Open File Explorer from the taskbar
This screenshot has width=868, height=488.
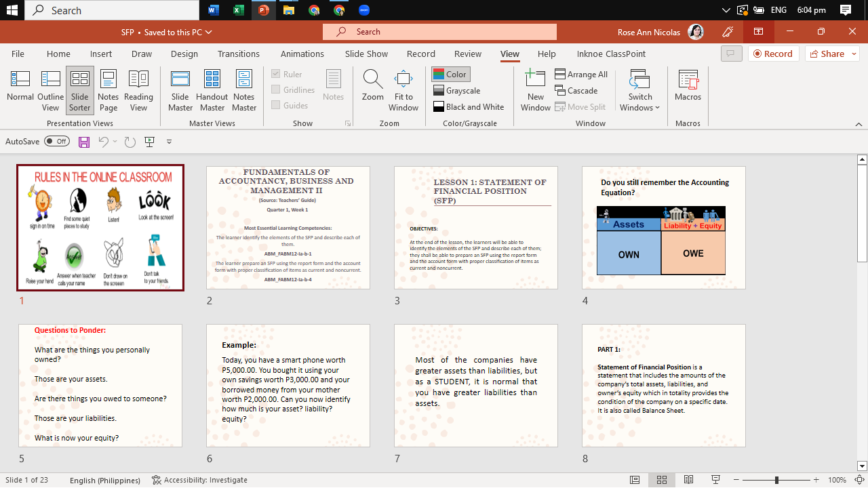pos(289,10)
